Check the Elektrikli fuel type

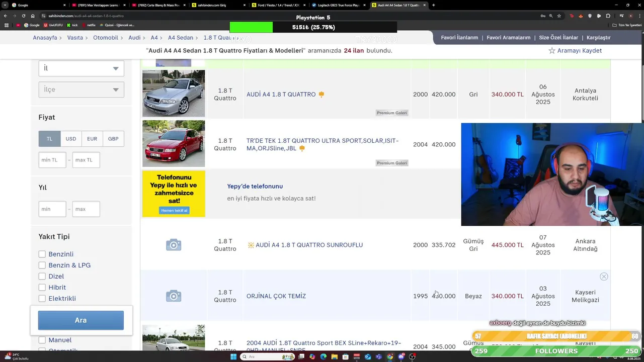tap(42, 299)
